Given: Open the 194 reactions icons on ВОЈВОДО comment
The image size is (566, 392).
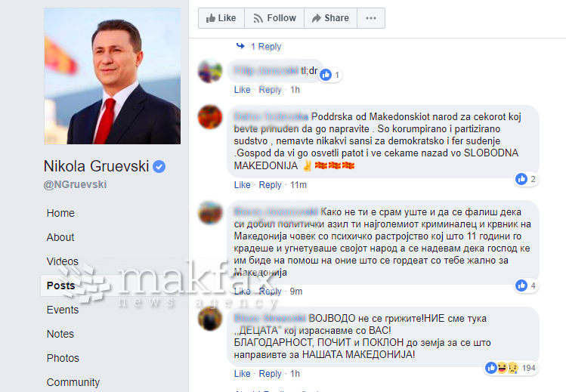Looking at the screenshot, I should click(502, 368).
